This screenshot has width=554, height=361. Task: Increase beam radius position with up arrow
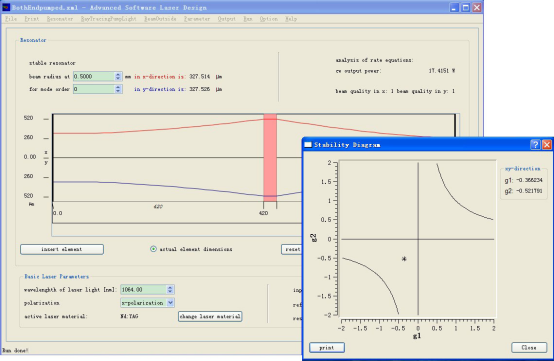coord(118,75)
